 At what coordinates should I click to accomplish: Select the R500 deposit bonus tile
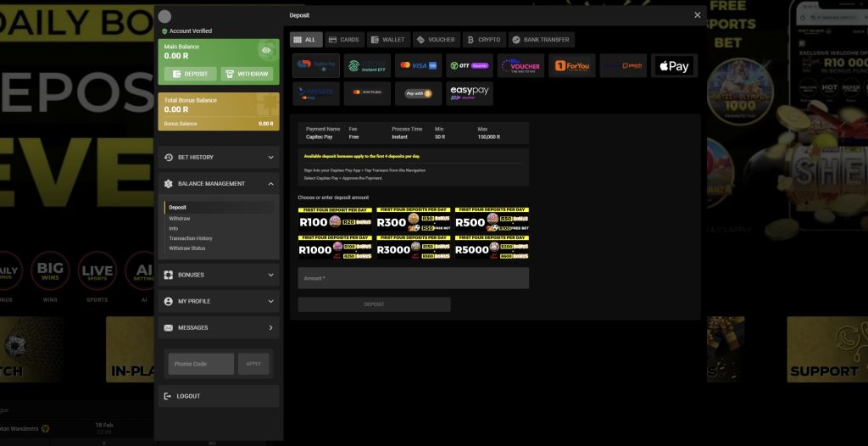[492, 220]
